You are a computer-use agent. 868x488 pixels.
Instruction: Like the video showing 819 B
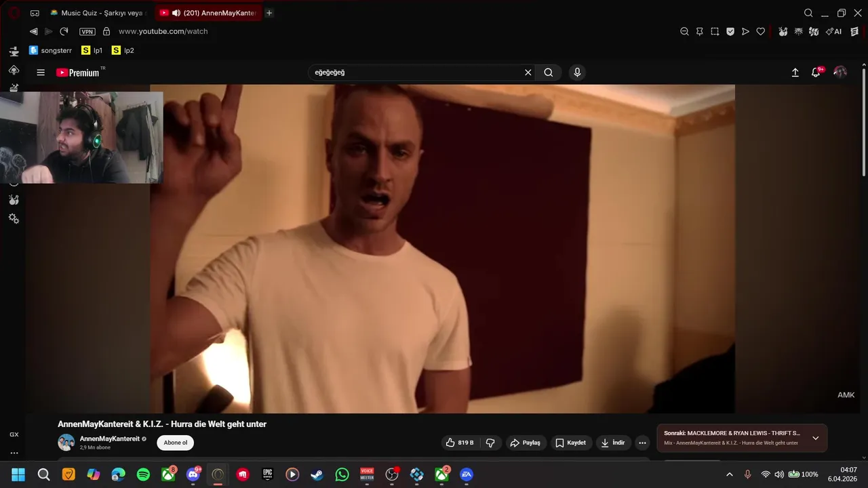click(460, 443)
